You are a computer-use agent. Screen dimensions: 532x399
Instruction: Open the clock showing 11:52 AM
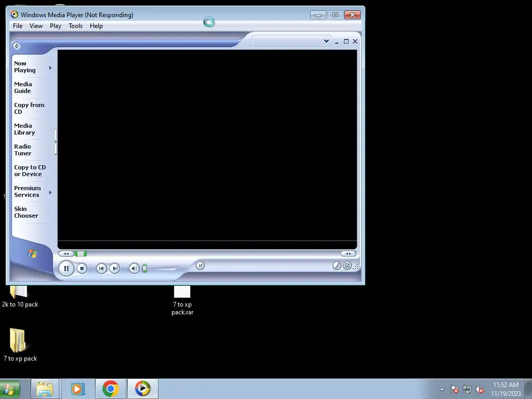pyautogui.click(x=506, y=389)
